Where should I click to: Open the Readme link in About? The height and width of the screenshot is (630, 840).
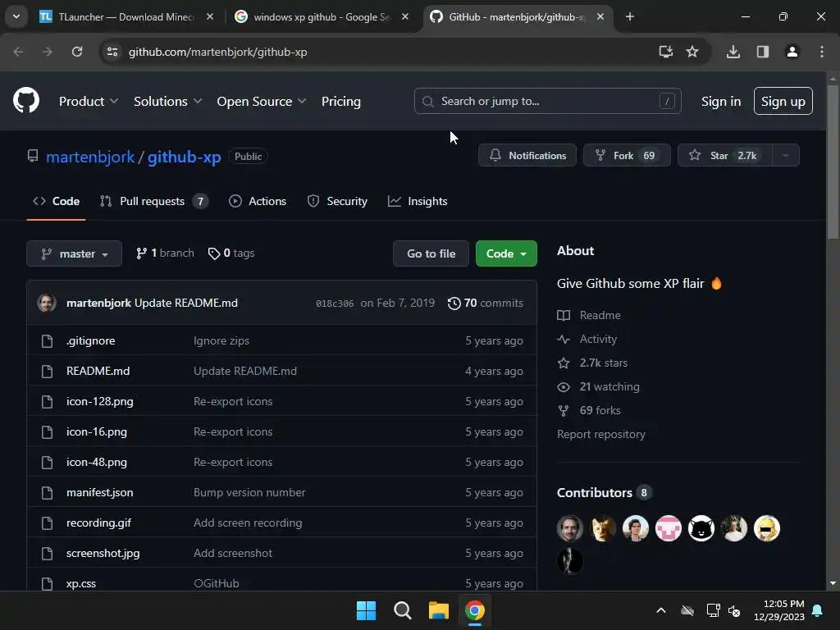pyautogui.click(x=589, y=315)
